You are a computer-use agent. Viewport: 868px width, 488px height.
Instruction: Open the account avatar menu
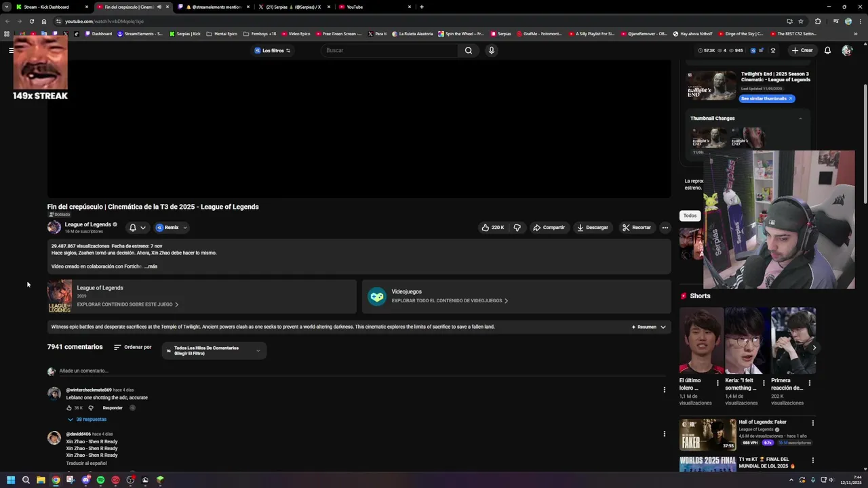[847, 50]
